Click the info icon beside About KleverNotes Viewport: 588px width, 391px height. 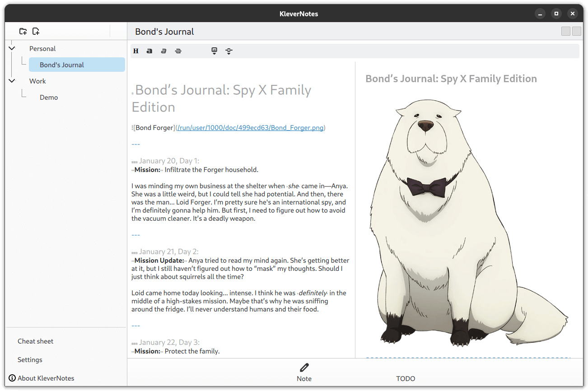point(12,378)
